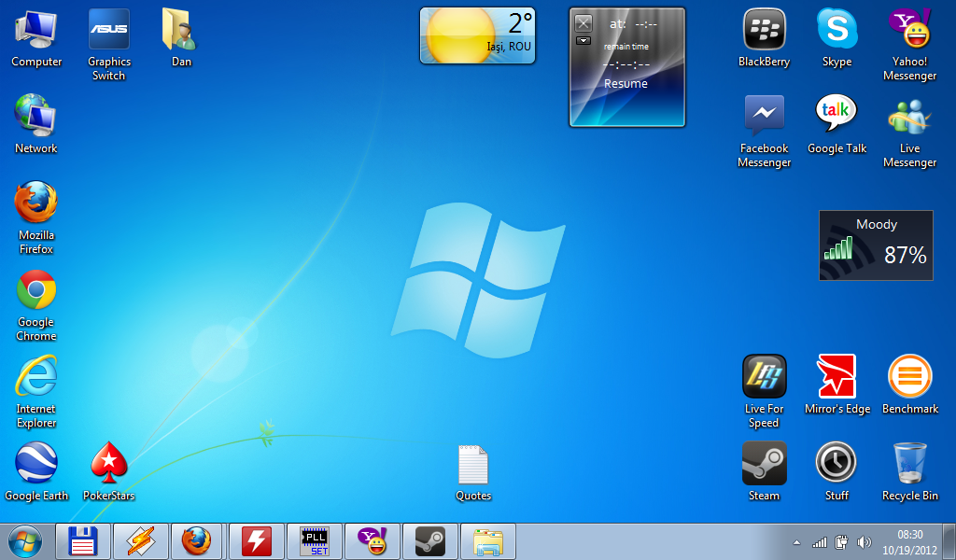Select the BlackBerry desktop icon
This screenshot has width=956, height=560.
[x=764, y=37]
